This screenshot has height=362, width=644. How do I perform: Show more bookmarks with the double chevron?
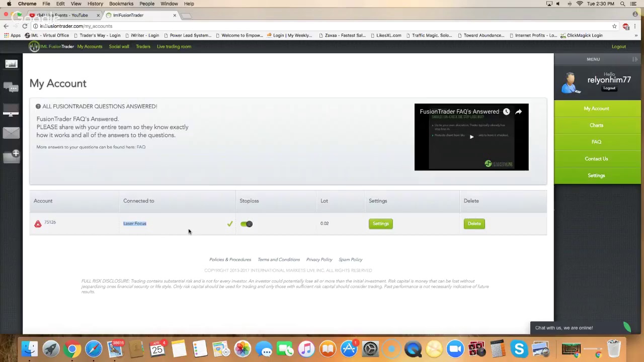click(636, 36)
